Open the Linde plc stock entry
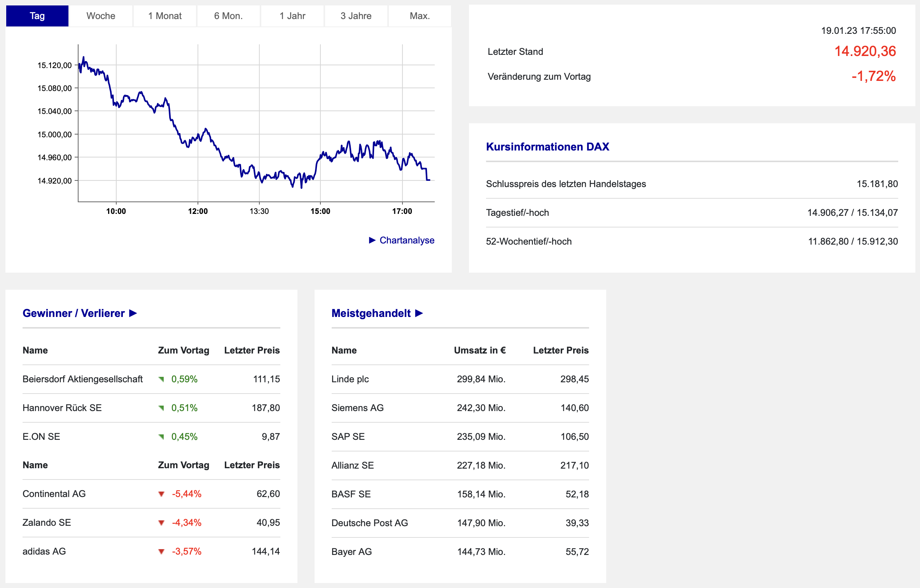Screen dimensions: 920x588 [350, 379]
